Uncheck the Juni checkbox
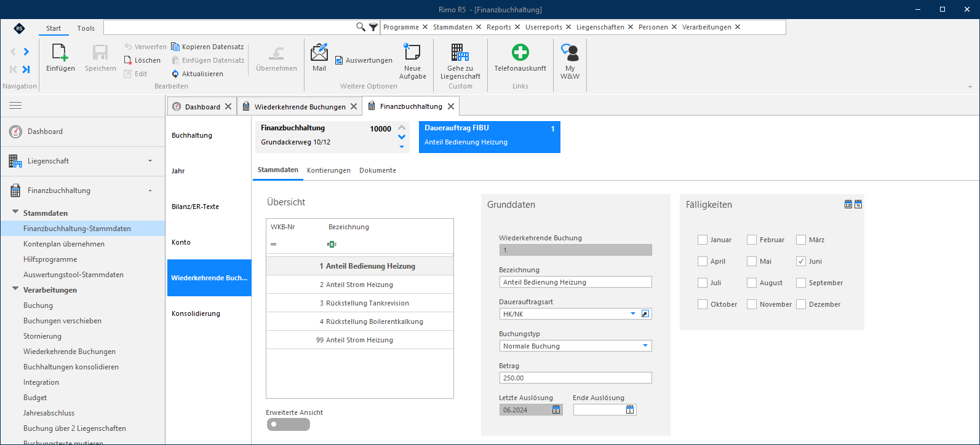The width and height of the screenshot is (980, 445). (801, 261)
